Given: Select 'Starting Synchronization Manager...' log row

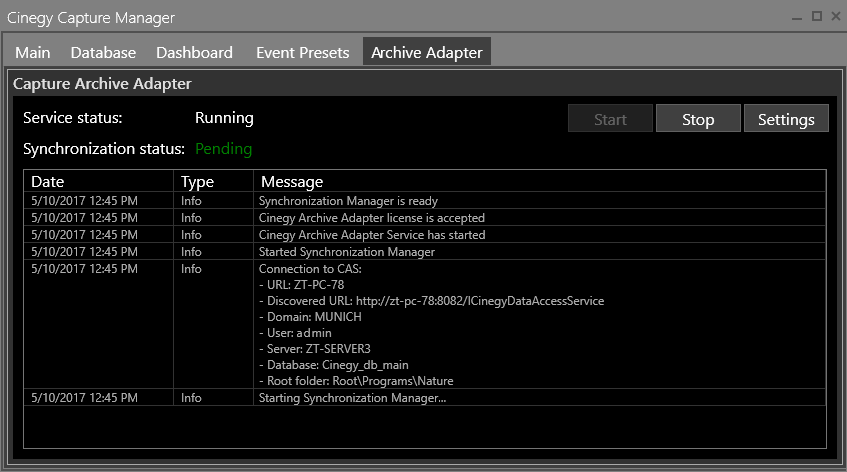Looking at the screenshot, I should tap(425, 398).
